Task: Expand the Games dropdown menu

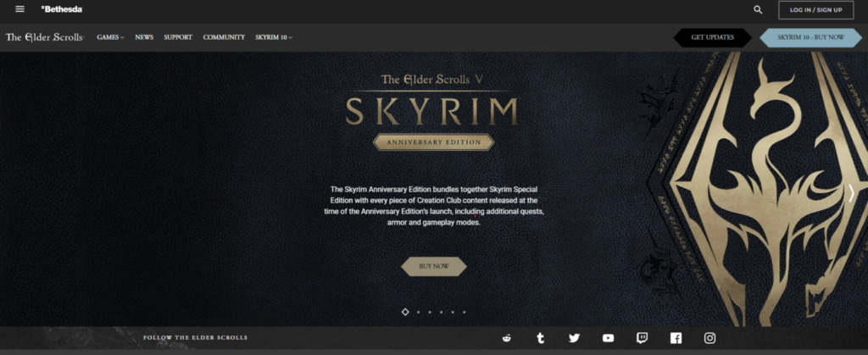Action: [x=110, y=37]
